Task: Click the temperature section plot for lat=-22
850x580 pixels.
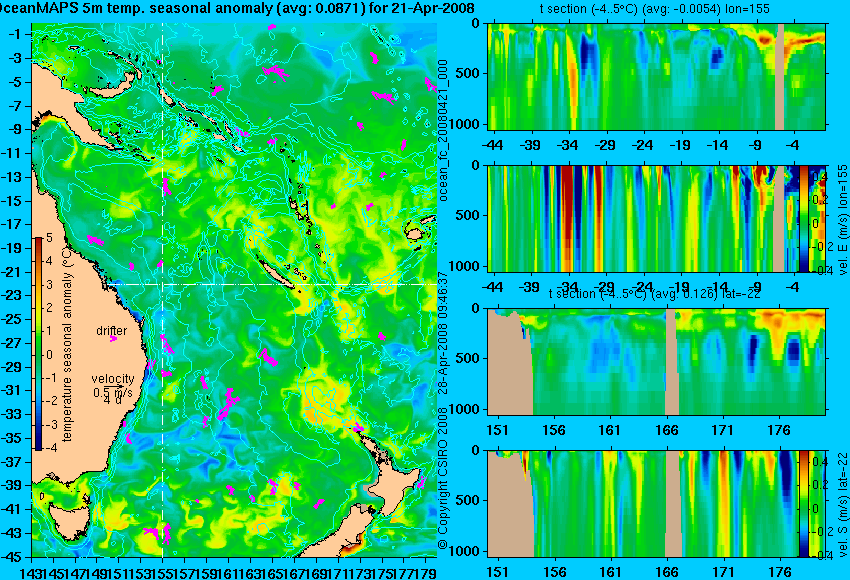Action: pos(657,362)
